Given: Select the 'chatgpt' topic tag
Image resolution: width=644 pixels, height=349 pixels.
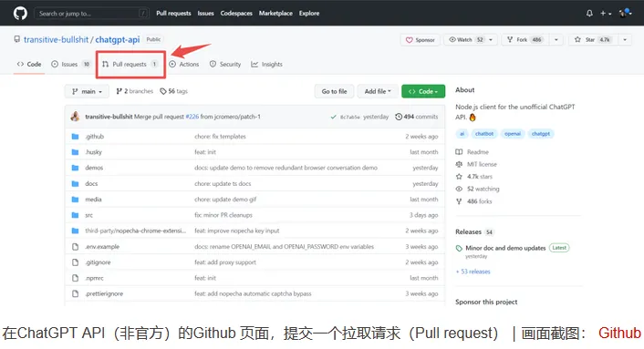Looking at the screenshot, I should pos(541,134).
